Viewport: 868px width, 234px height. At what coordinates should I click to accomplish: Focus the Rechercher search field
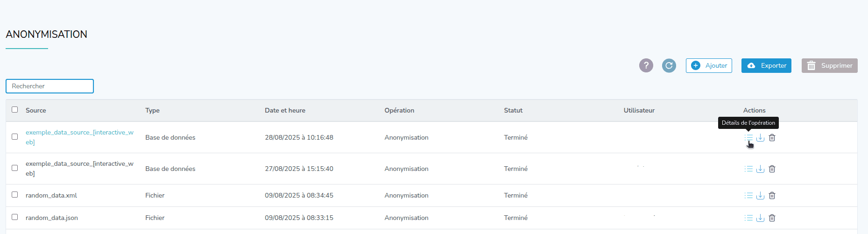pos(49,86)
